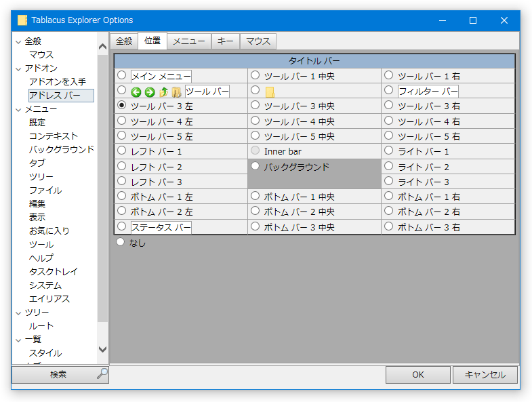Open アドオンを入手 in the tree
Image resolution: width=532 pixels, height=402 pixels.
[x=58, y=82]
